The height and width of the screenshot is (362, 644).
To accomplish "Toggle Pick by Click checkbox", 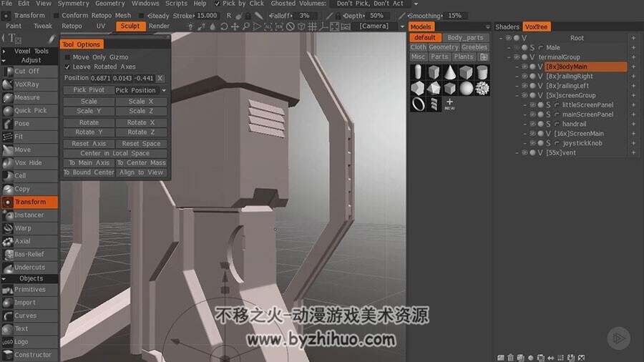I will tap(218, 4).
